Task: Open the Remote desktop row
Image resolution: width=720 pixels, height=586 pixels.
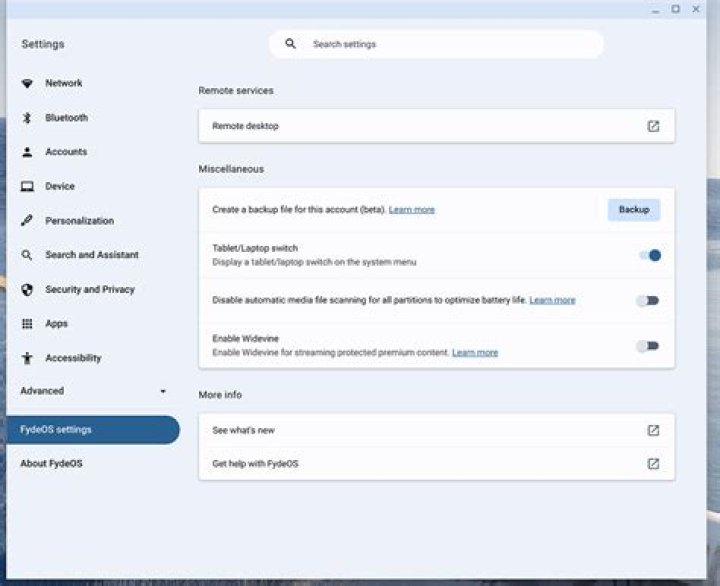Action: (437, 126)
